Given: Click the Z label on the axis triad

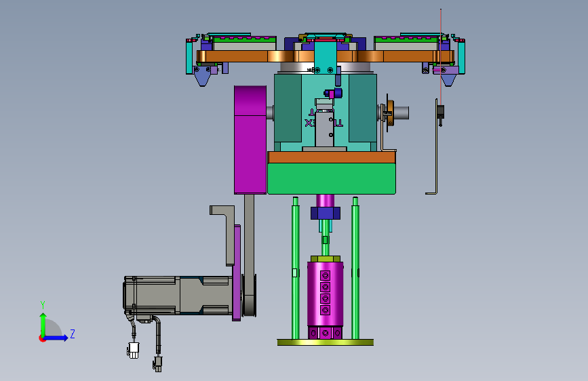Looking at the screenshot, I should click(x=73, y=334).
